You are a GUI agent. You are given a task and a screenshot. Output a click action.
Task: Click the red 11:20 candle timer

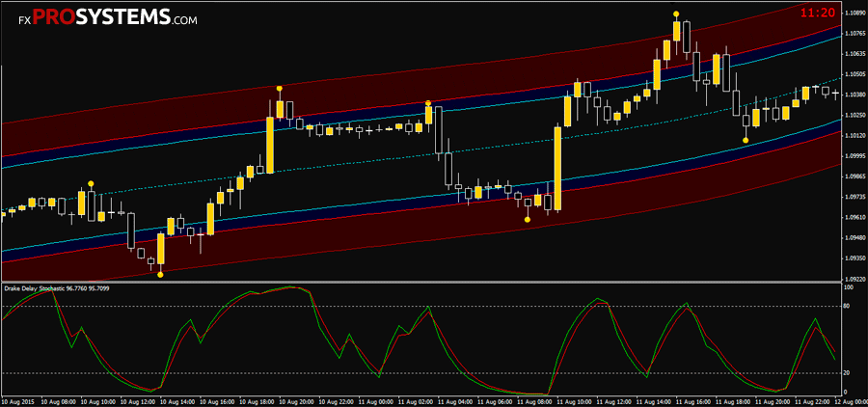pos(818,13)
